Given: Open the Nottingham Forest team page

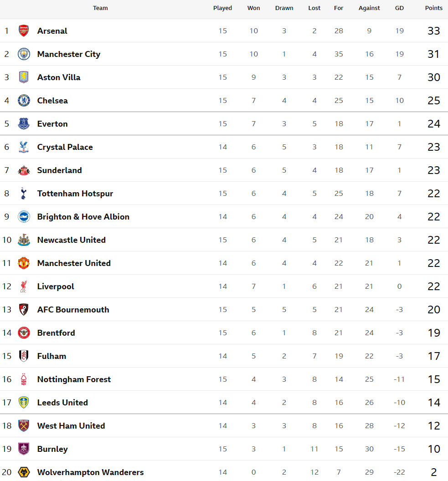Looking at the screenshot, I should (x=74, y=379).
